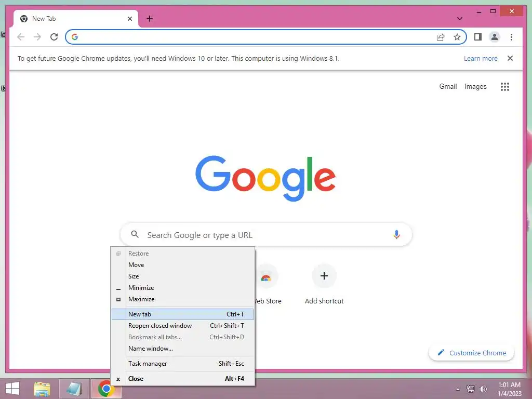Viewport: 532px width, 399px height.
Task: Select Minimize from the context menu
Action: [182, 288]
